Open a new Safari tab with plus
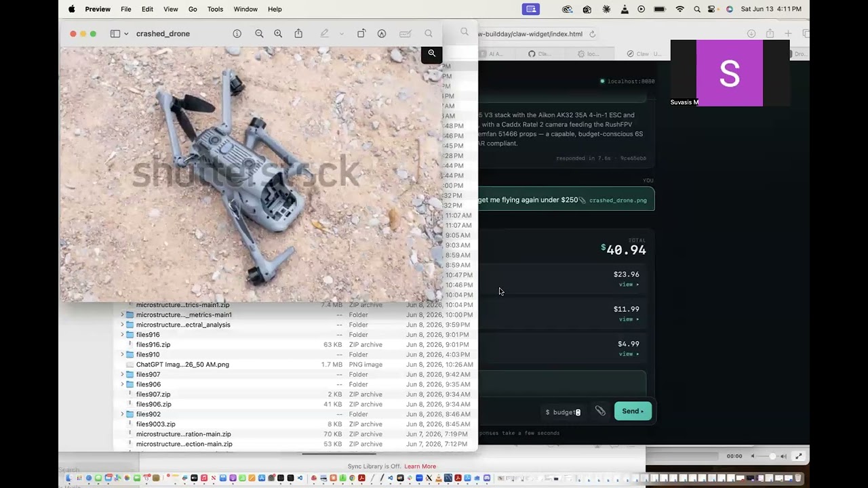The image size is (868, 488). [788, 34]
